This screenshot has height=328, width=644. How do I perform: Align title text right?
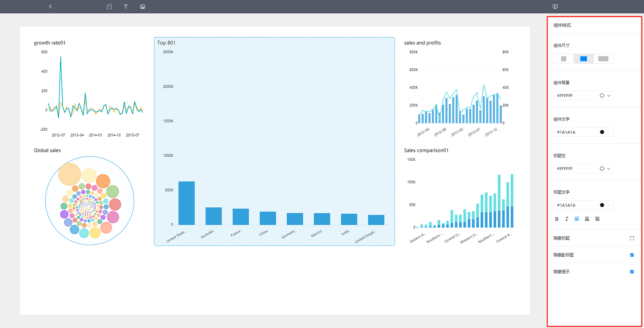click(x=597, y=219)
